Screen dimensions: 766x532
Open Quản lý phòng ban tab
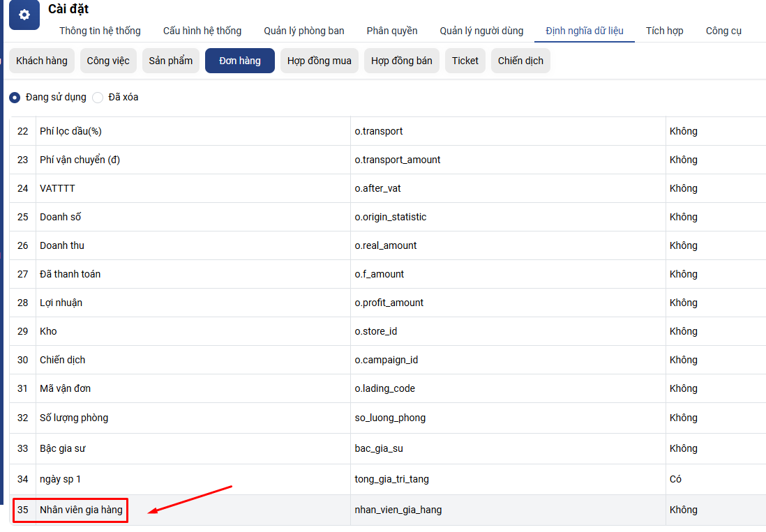point(303,31)
